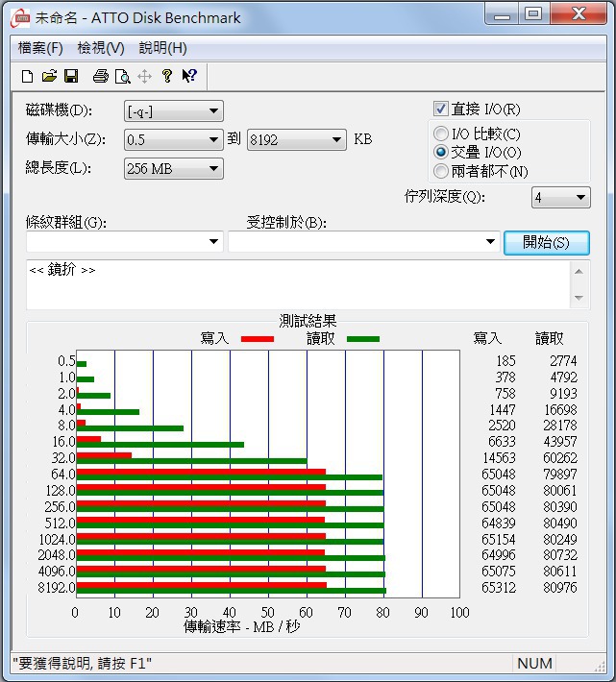This screenshot has height=682, width=616.
Task: Open the 佇列深度(Q) queue depth dropdown
Action: [561, 198]
